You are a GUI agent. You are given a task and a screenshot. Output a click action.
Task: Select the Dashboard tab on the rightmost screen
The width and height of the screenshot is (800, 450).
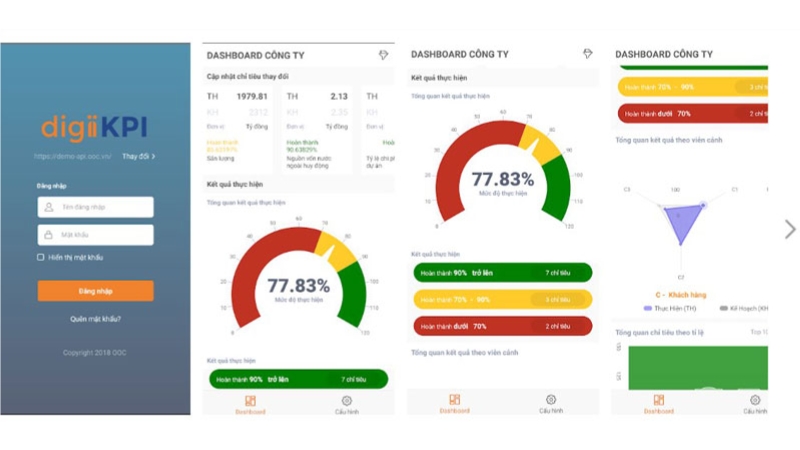coord(658,404)
